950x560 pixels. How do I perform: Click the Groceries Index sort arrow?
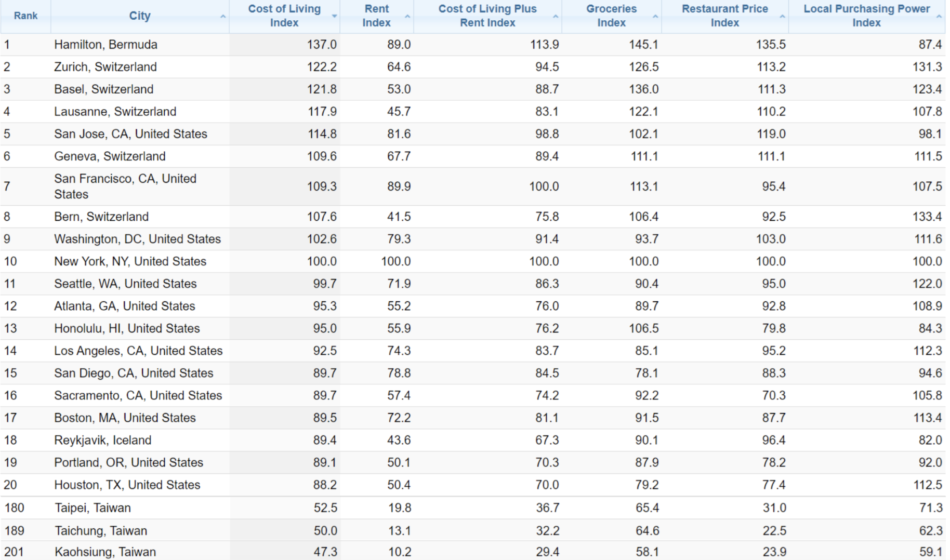click(655, 17)
